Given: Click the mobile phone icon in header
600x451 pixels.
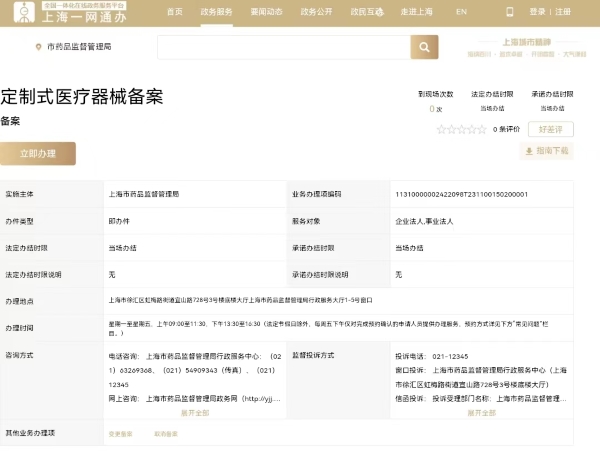Looking at the screenshot, I should tap(510, 12).
